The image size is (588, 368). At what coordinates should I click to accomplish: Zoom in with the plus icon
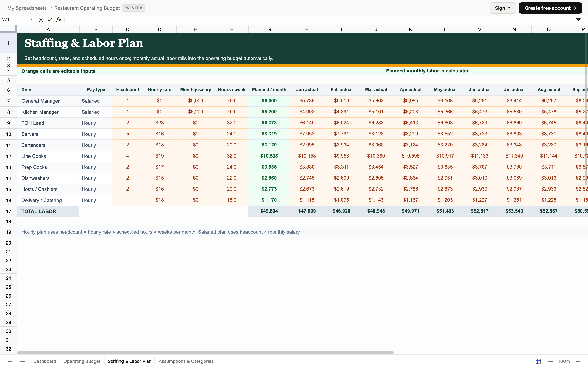pos(578,361)
